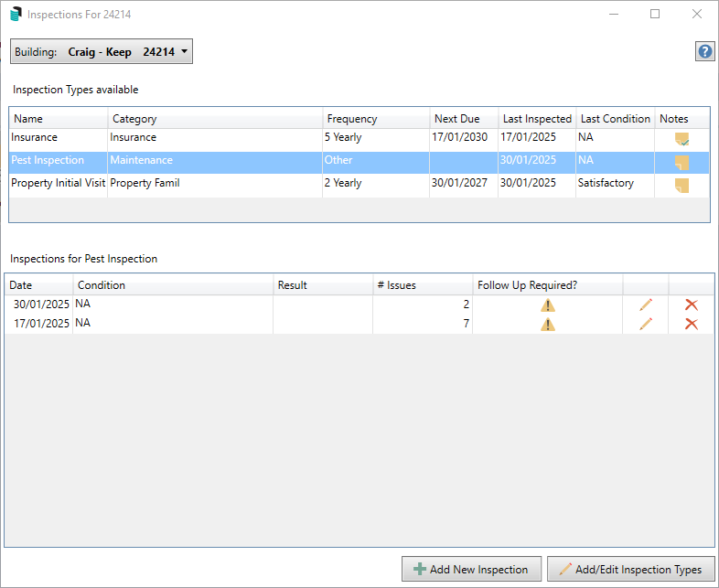Click the application database icon in title bar
The image size is (719, 588).
click(x=16, y=15)
